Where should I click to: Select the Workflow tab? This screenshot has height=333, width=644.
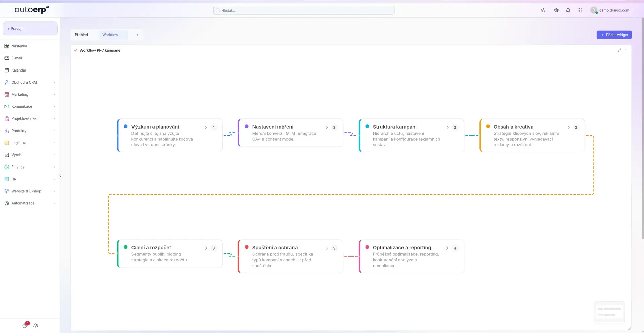[110, 35]
